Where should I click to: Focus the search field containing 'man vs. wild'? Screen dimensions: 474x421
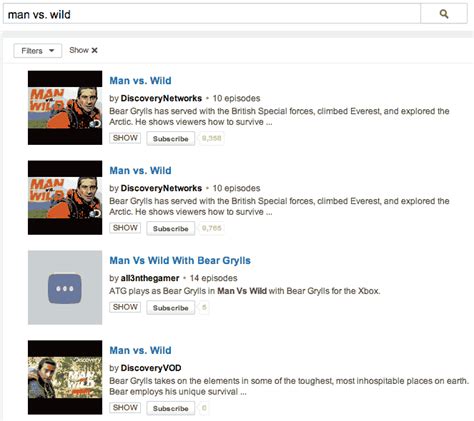tap(212, 14)
